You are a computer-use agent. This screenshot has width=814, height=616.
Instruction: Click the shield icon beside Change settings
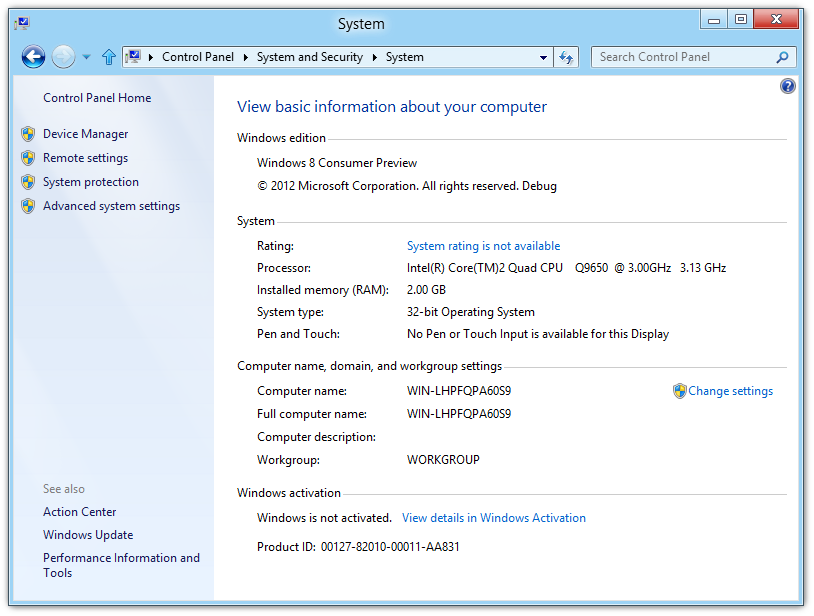(x=679, y=391)
